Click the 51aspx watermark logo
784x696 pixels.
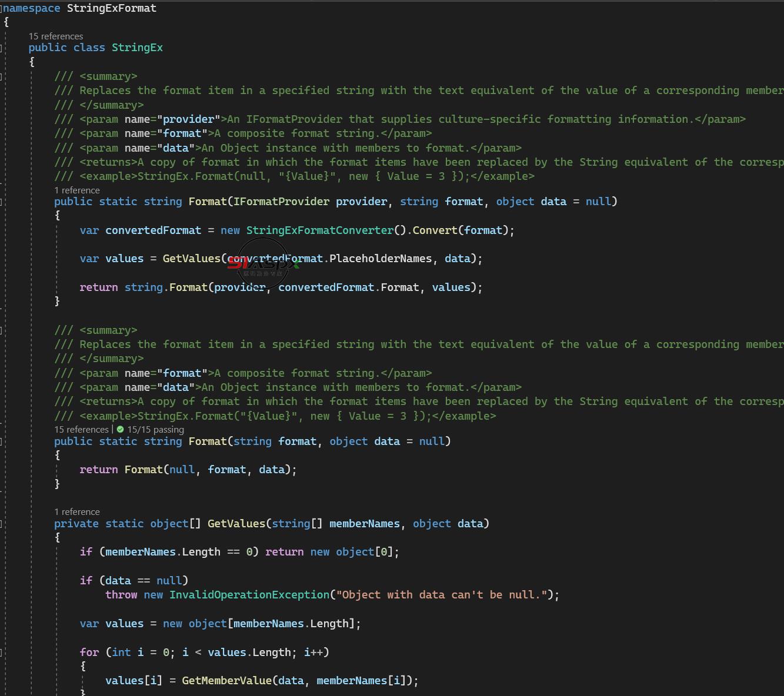(263, 263)
